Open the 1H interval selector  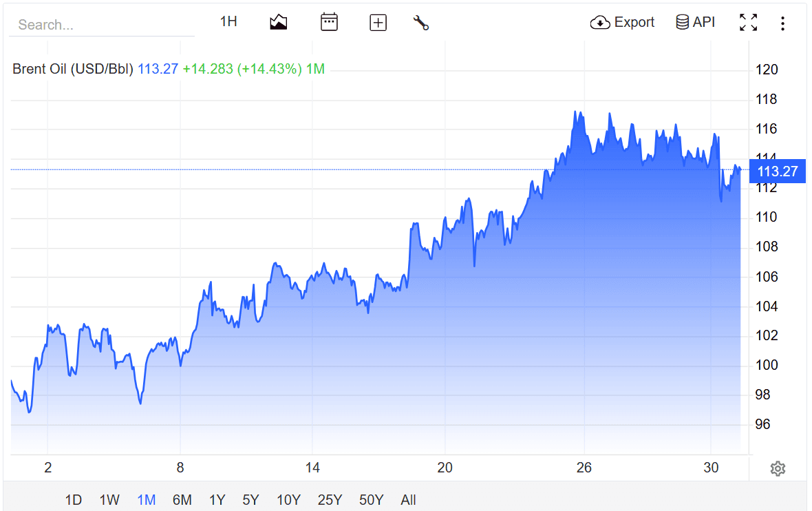228,22
